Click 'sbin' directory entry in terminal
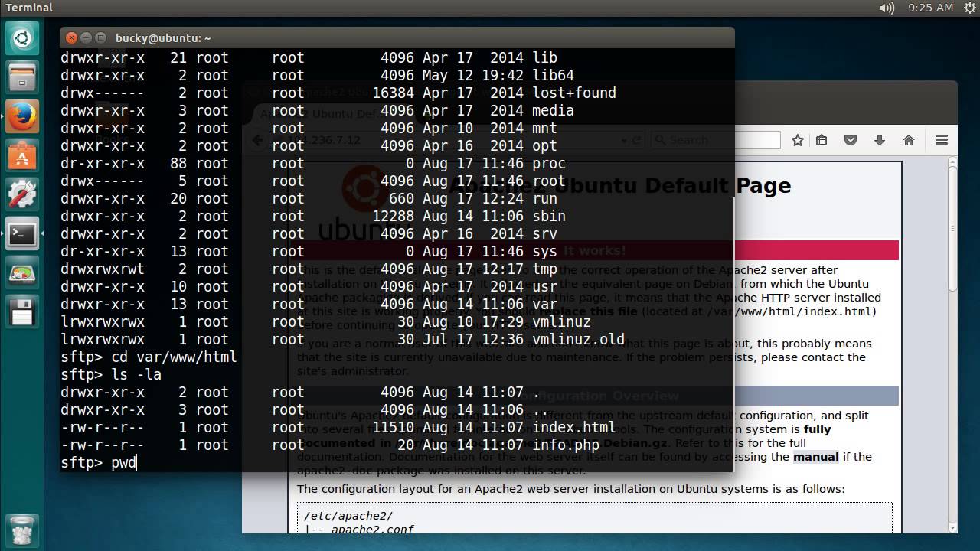 pyautogui.click(x=549, y=216)
